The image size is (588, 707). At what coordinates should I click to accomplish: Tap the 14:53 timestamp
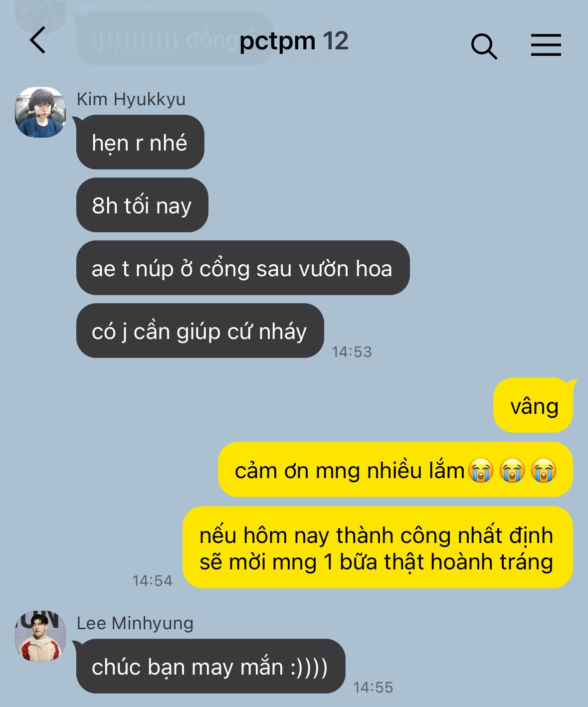click(x=352, y=352)
